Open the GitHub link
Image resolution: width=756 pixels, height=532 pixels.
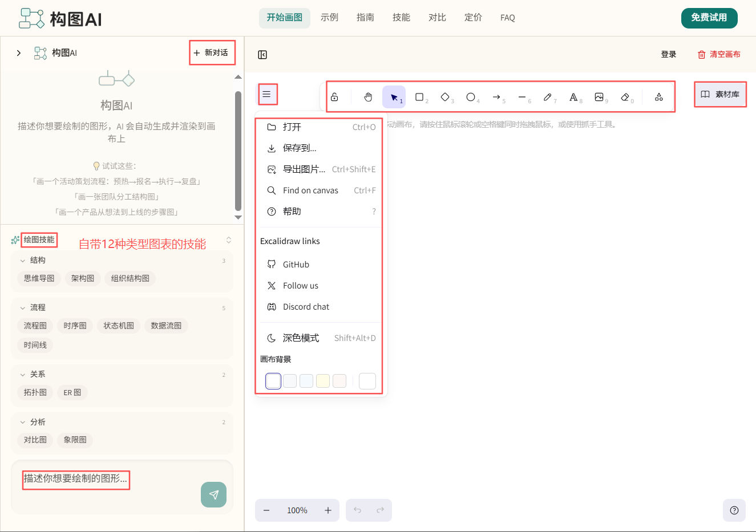coord(321,265)
